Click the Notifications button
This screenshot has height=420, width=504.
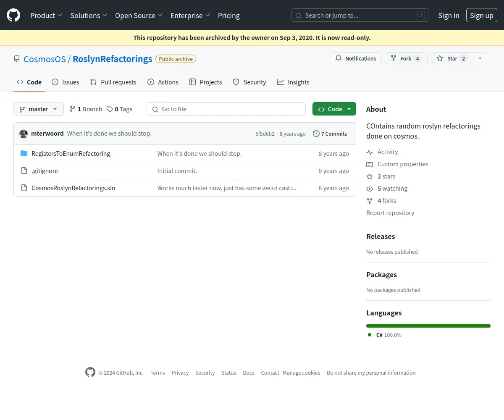tap(356, 58)
